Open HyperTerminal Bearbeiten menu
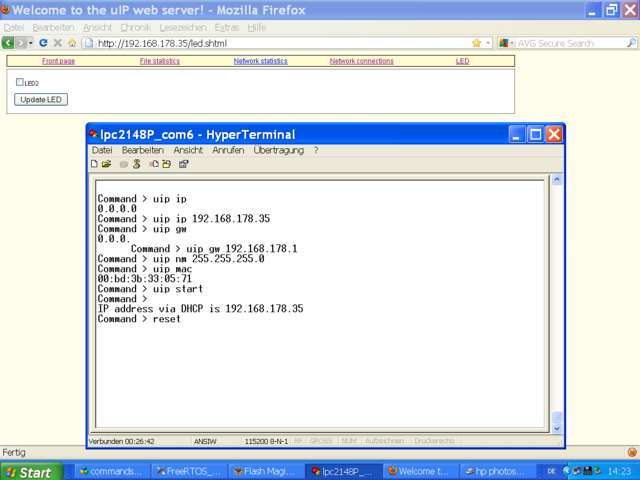The image size is (640, 480). coord(143,150)
